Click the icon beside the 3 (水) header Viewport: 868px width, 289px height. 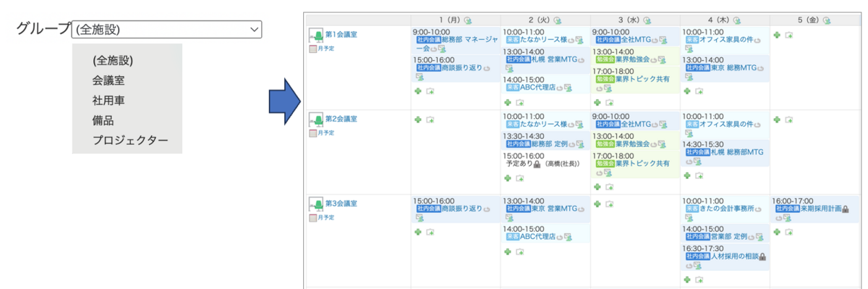[647, 20]
